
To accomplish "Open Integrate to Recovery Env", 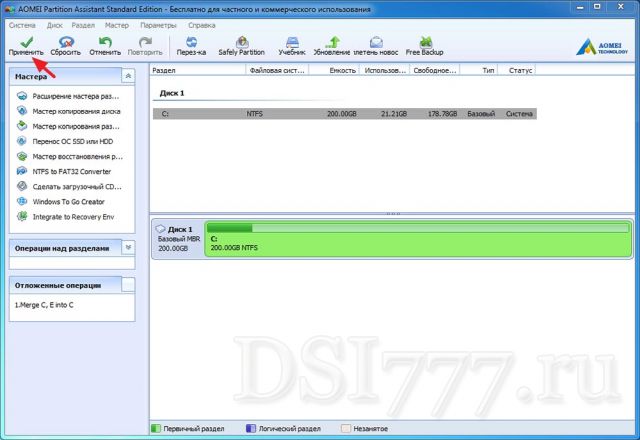I will (x=73, y=217).
